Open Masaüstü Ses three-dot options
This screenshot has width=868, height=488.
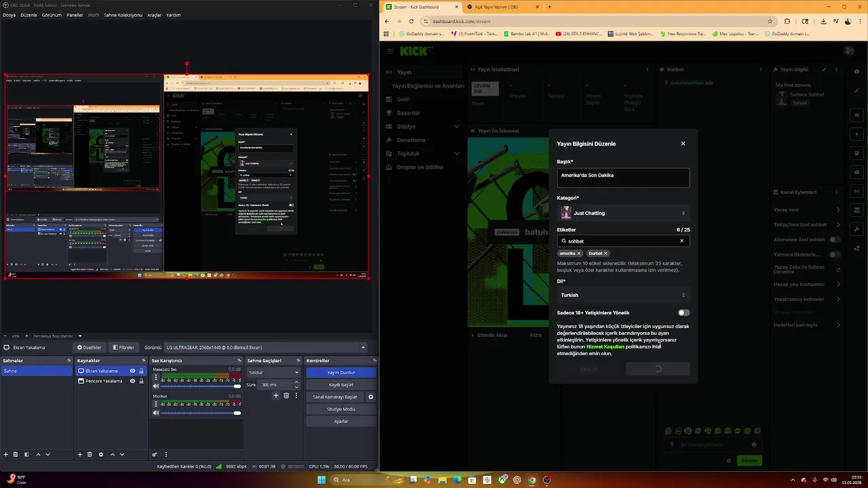tap(156, 377)
